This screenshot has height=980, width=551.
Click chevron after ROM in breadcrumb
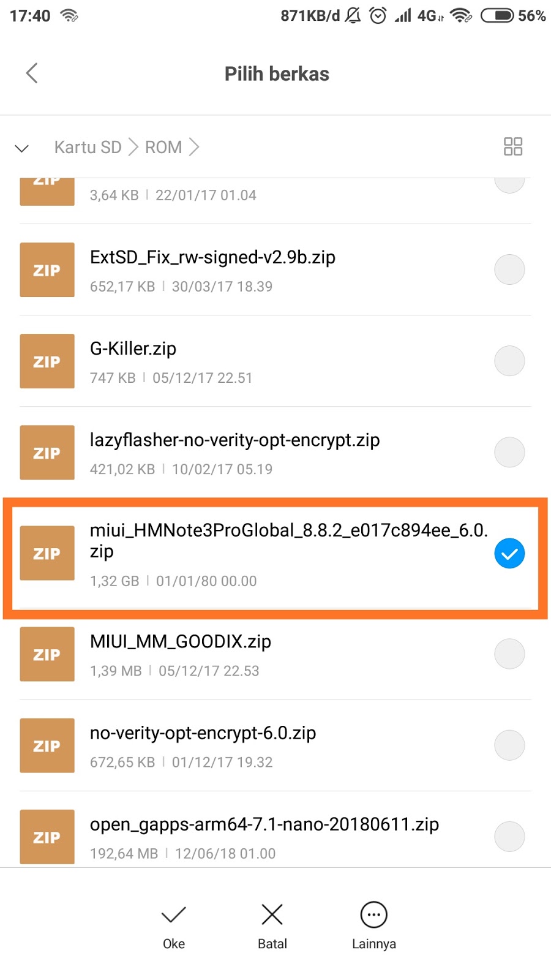194,147
